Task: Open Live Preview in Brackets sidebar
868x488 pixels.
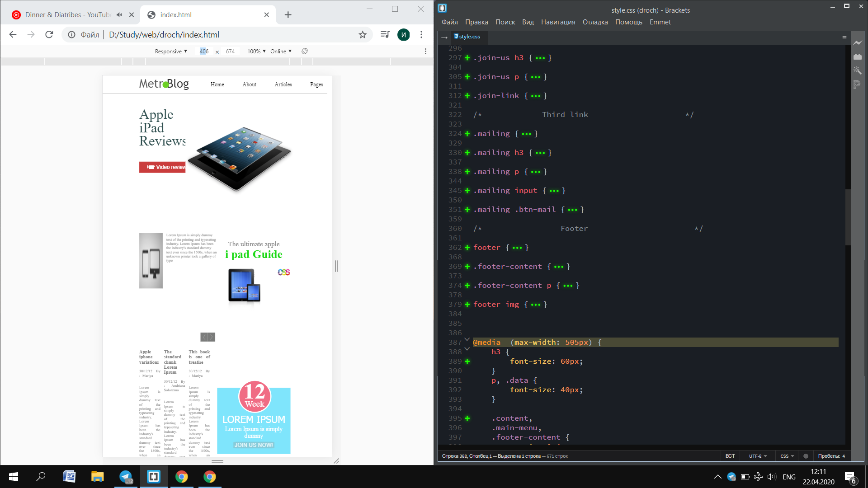Action: (x=858, y=43)
